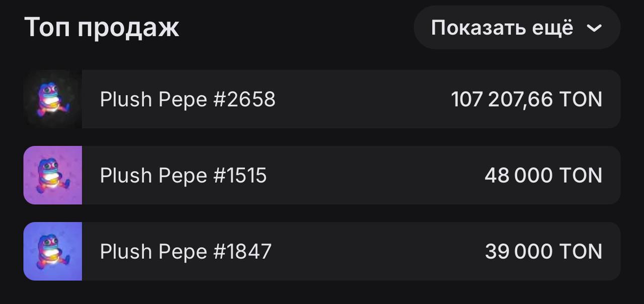Click the TON unit in the #2658 row
644x304 pixels.
click(x=581, y=100)
